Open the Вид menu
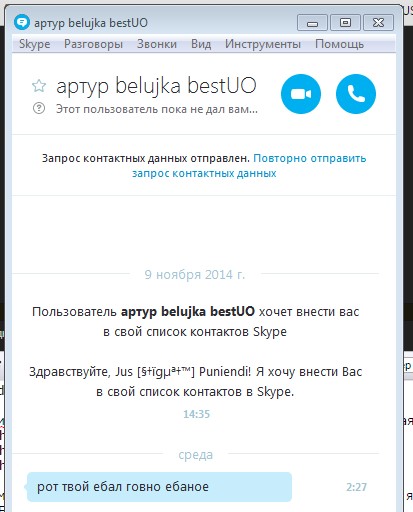Screen dimensions: 413x512 [x=201, y=44]
